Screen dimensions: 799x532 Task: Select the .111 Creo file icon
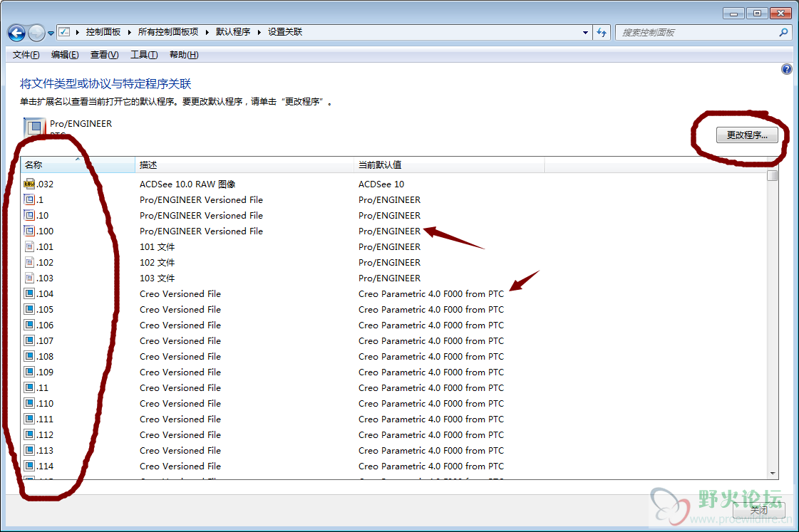click(29, 419)
